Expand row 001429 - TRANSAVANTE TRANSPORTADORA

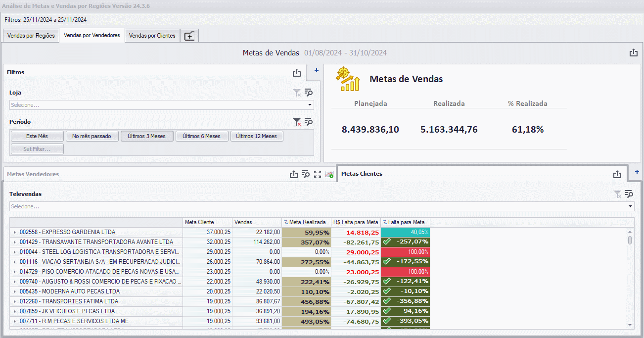[x=15, y=242]
